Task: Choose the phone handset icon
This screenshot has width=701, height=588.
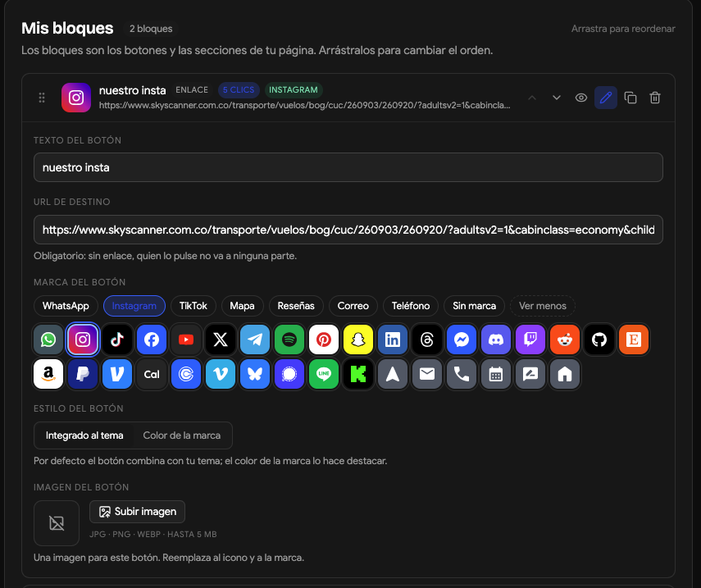Action: [x=462, y=374]
